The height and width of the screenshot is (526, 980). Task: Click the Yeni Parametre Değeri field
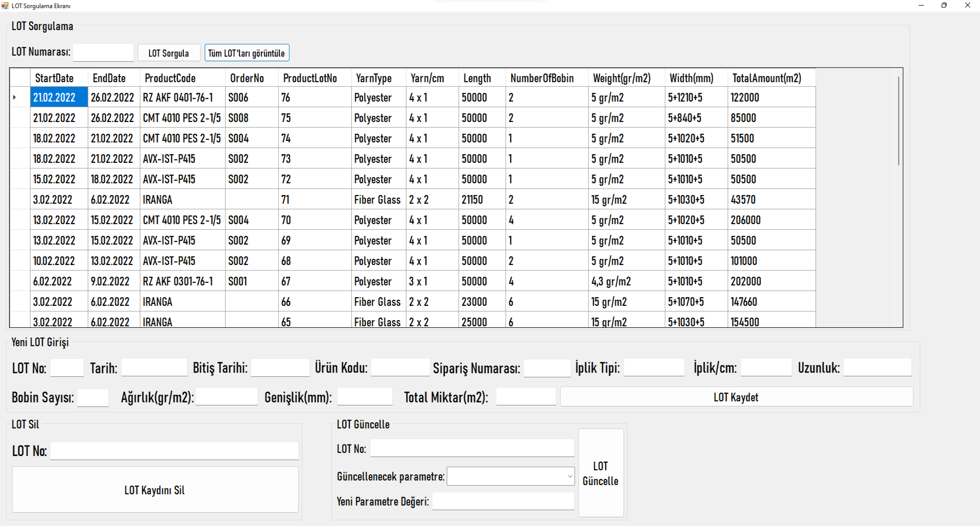(x=503, y=501)
